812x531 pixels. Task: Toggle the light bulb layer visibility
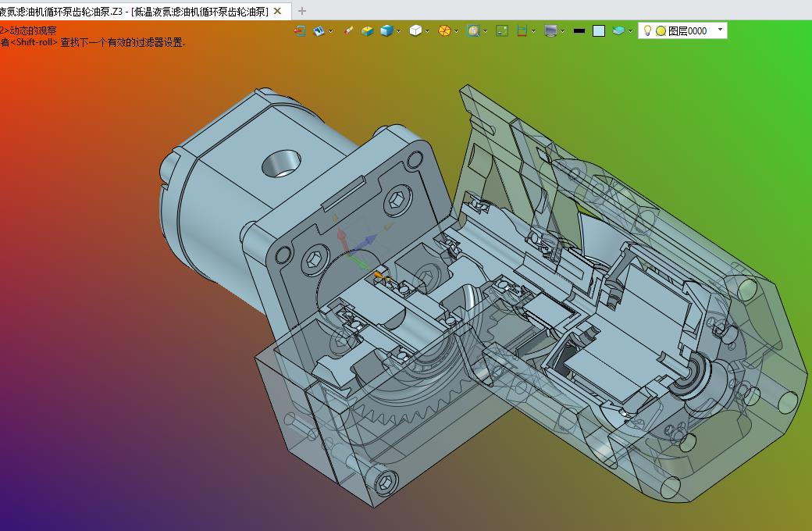coord(646,30)
